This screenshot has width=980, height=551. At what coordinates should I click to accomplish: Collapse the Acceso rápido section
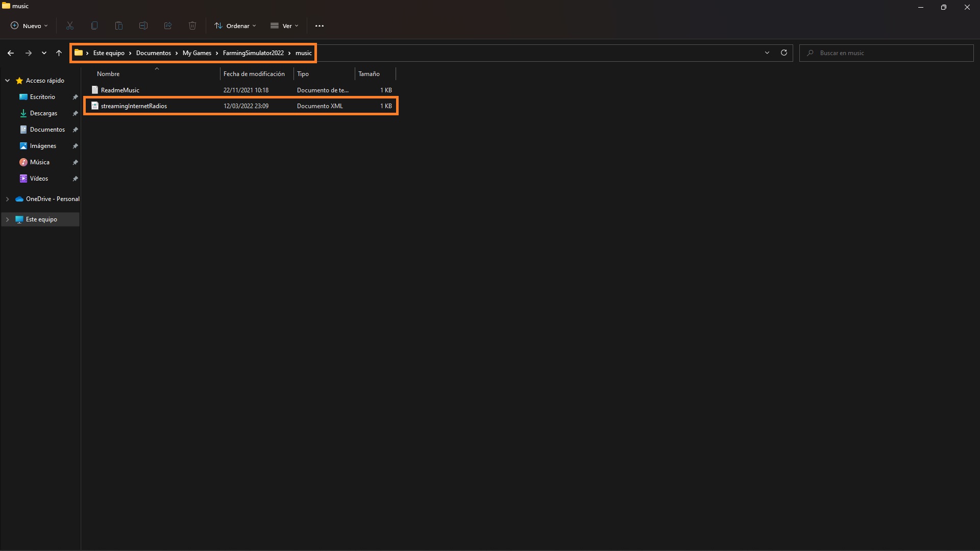(8, 81)
